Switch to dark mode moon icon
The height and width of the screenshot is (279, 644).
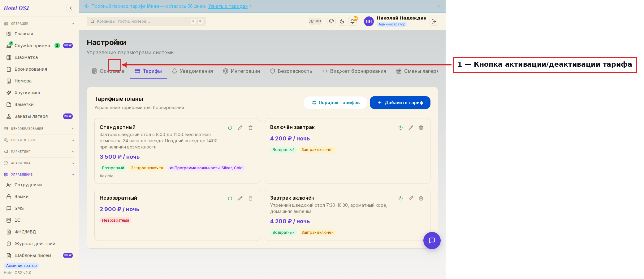tap(342, 21)
